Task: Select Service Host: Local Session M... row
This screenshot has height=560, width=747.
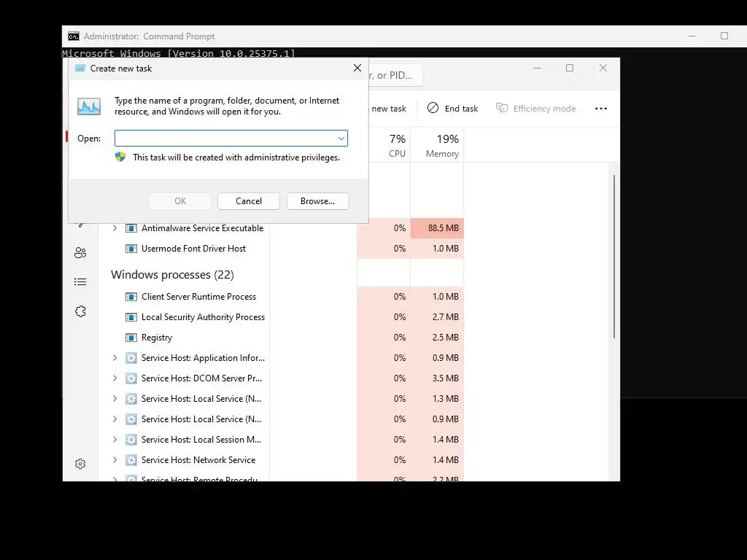Action: coord(281,440)
